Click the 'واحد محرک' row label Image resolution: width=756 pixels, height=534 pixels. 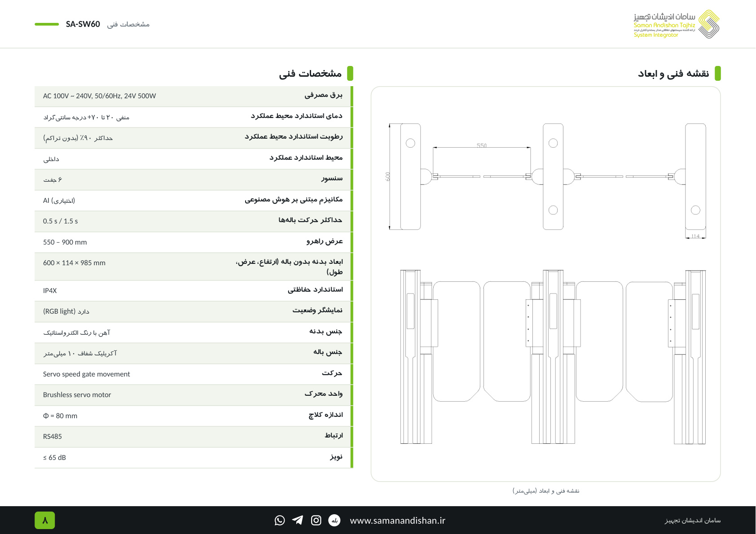[323, 394]
